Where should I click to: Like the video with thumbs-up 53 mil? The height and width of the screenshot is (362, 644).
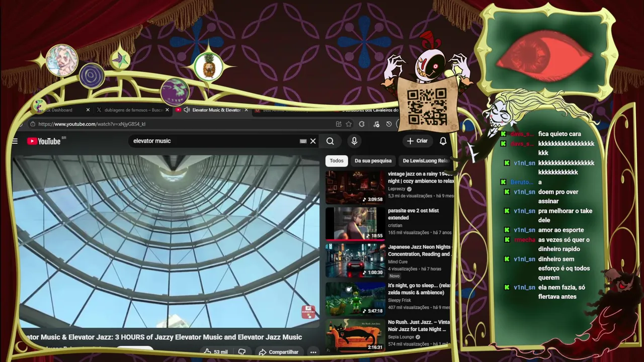coord(216,352)
